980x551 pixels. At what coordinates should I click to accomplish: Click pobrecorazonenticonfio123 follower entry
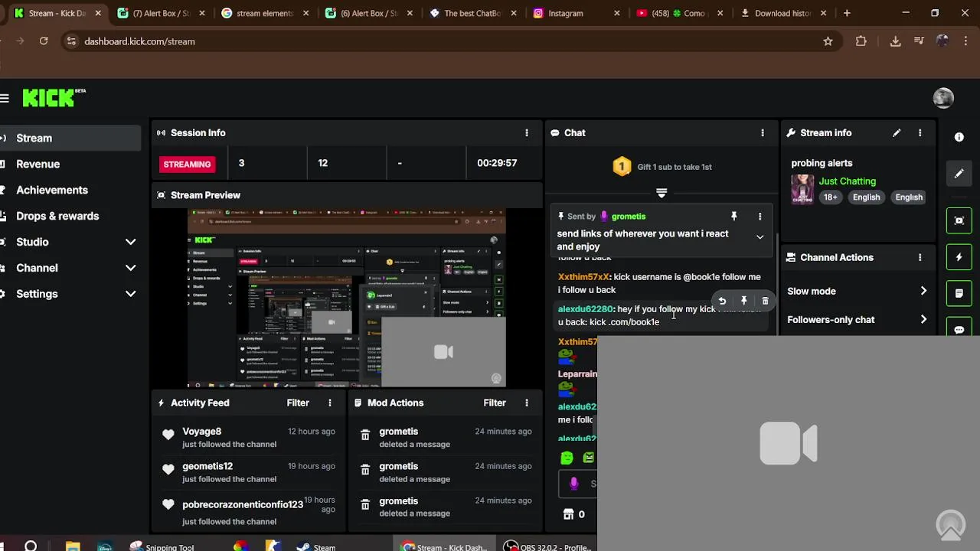[x=243, y=504]
